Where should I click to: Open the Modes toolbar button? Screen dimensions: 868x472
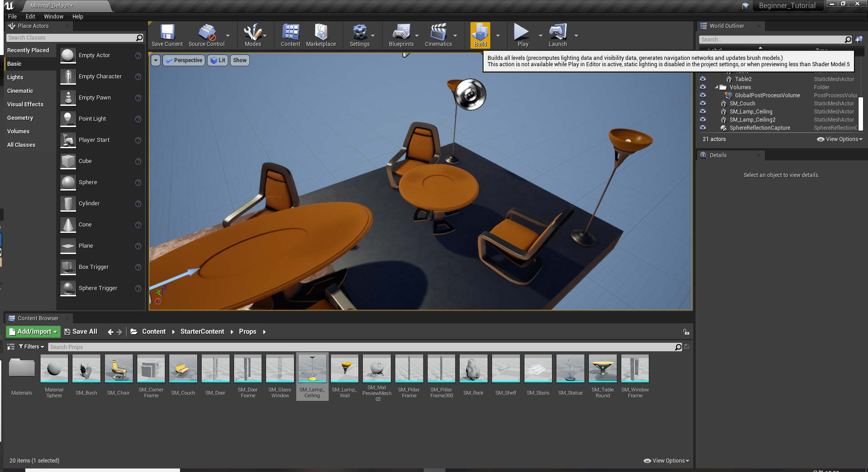(x=253, y=36)
